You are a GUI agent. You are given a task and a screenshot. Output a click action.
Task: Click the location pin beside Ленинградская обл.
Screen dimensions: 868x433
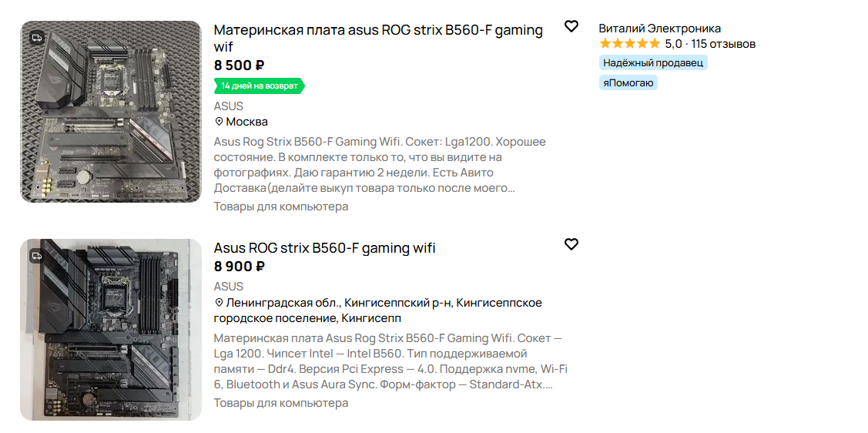pyautogui.click(x=219, y=303)
